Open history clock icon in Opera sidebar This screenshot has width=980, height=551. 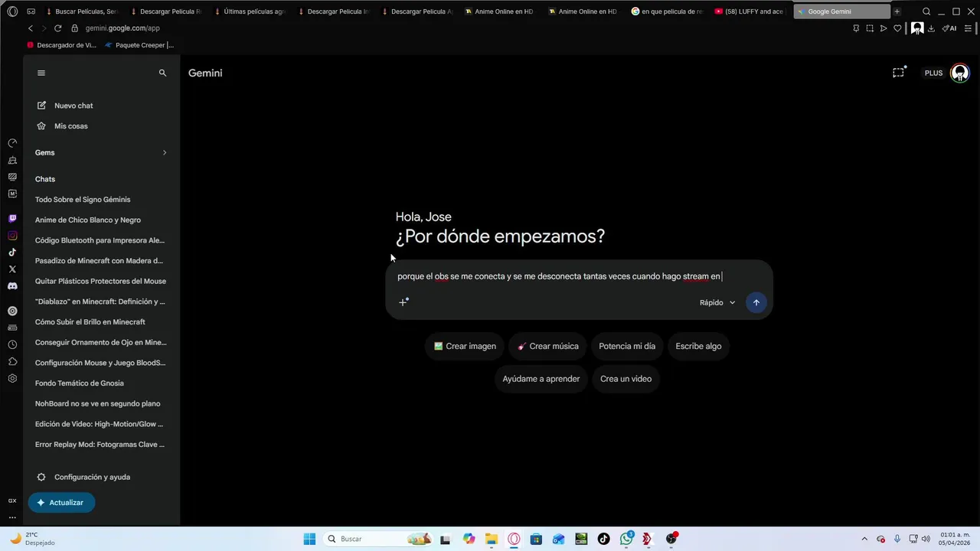pyautogui.click(x=12, y=344)
